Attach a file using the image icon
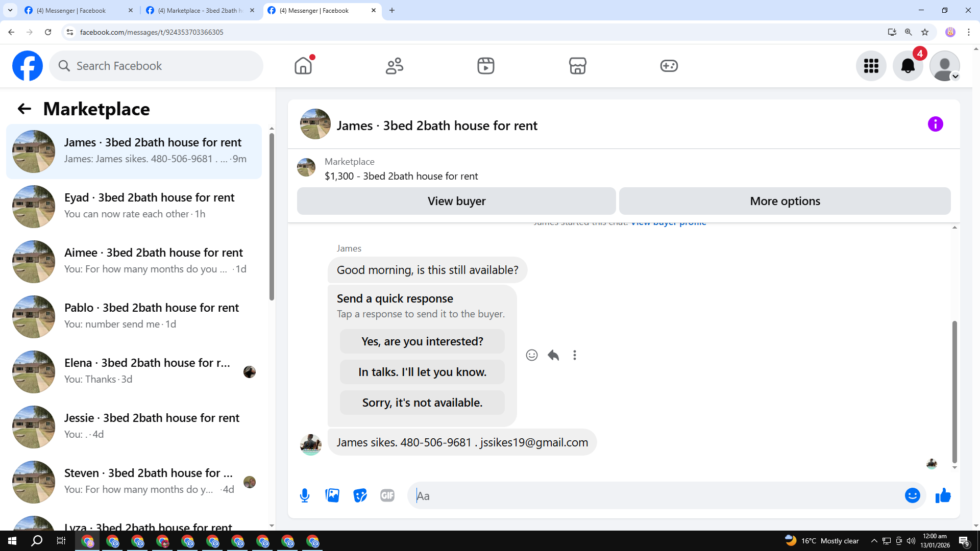The width and height of the screenshot is (980, 551). click(332, 495)
